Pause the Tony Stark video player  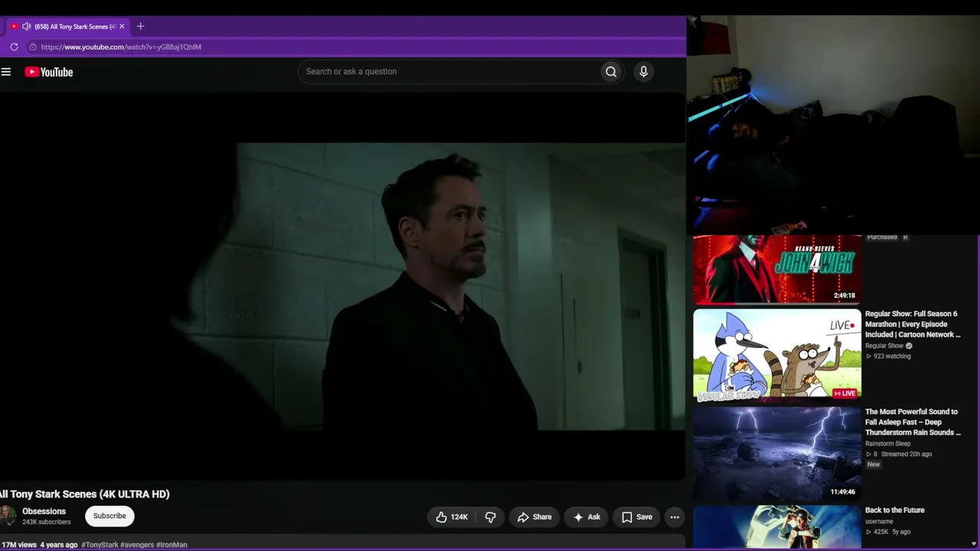pyautogui.click(x=342, y=287)
